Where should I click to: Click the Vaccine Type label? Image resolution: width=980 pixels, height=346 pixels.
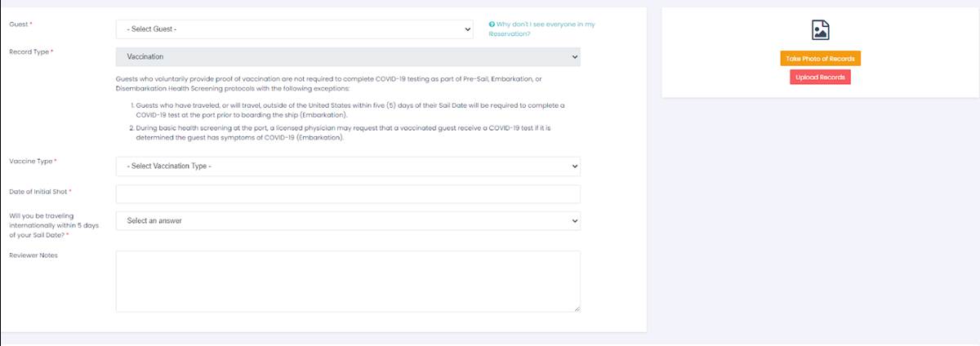[x=30, y=161]
